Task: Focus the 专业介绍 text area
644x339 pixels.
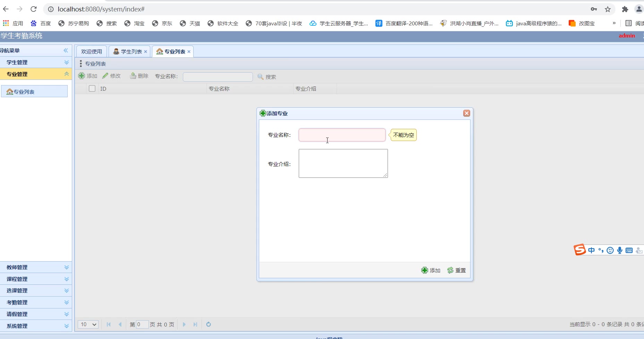Action: [343, 163]
